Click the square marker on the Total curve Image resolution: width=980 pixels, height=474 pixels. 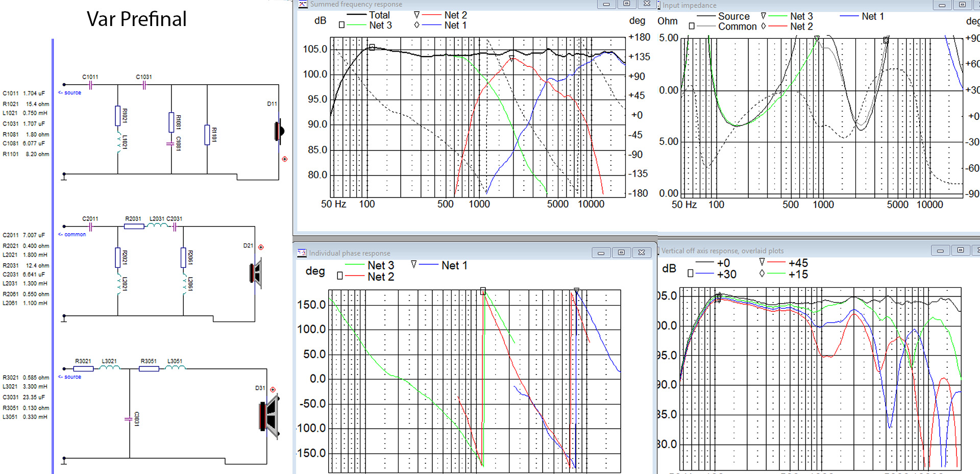tap(372, 47)
